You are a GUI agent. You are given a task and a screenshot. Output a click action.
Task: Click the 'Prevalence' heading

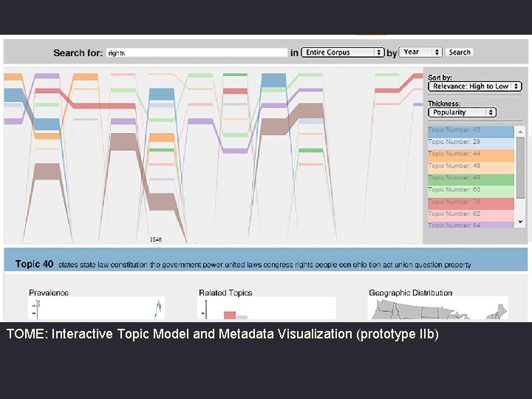(x=49, y=293)
